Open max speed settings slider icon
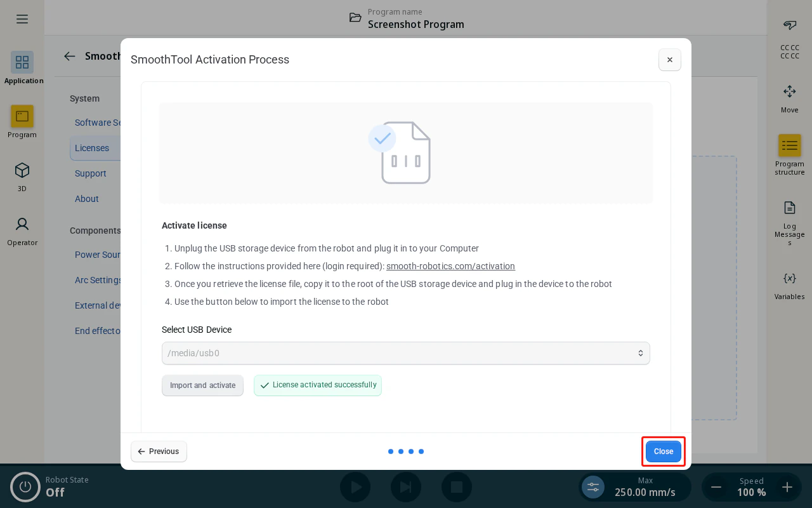Screen dimensions: 812x508 pyautogui.click(x=593, y=487)
